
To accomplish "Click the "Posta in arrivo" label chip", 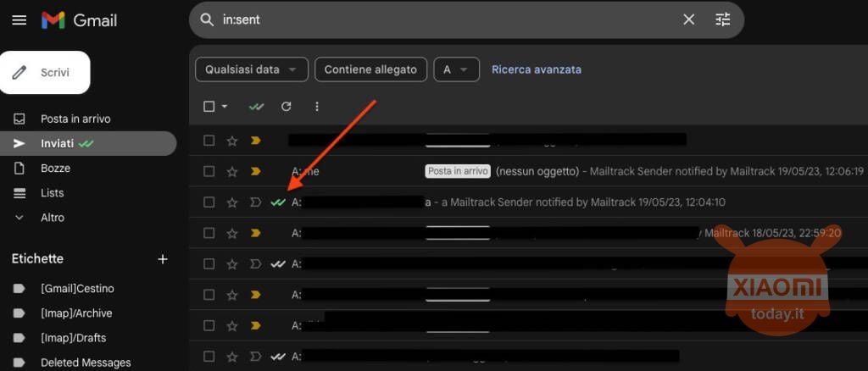I will click(458, 171).
